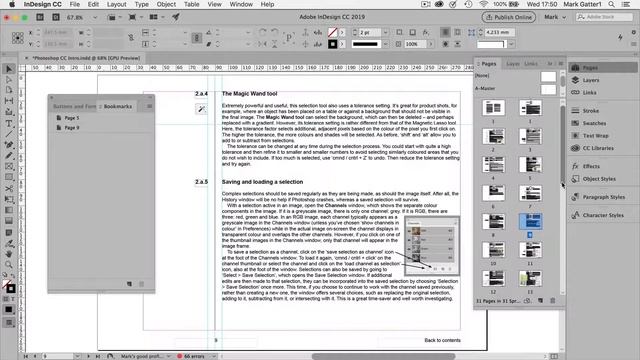Select the Rectangle tool

click(x=9, y=178)
